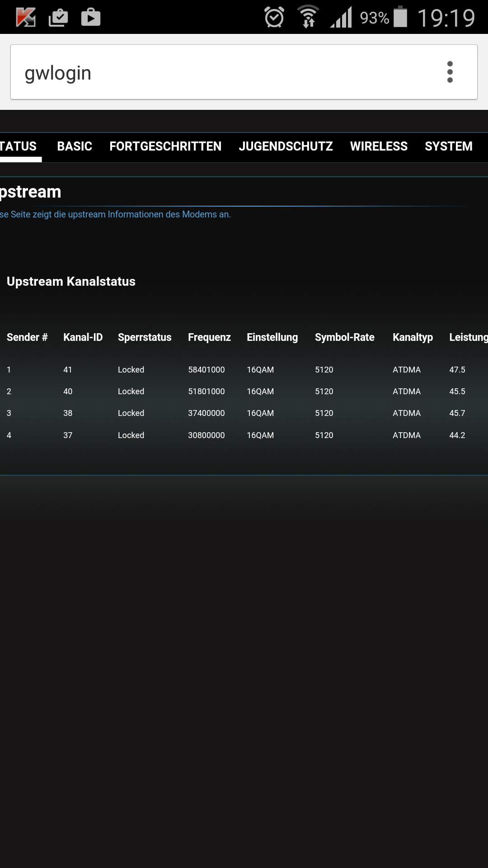Screen dimensions: 488x868
Task: Click the Symbol-Rate column header
Action: point(344,337)
